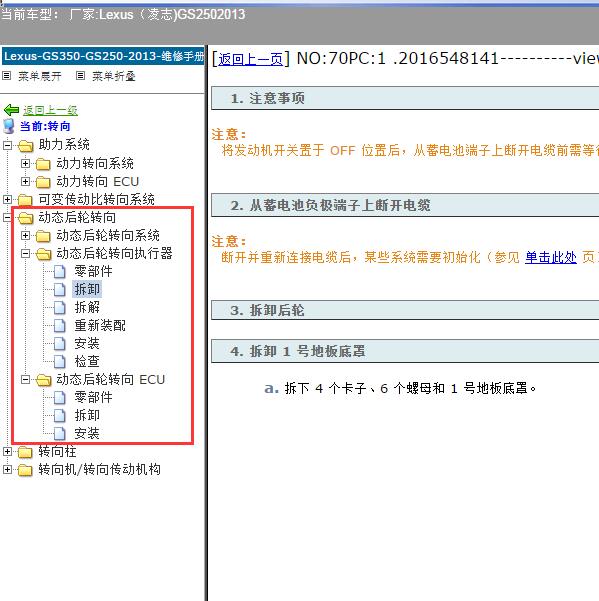Click the 动态后轮转向 open folder icon
This screenshot has height=601, width=599.
point(26,218)
